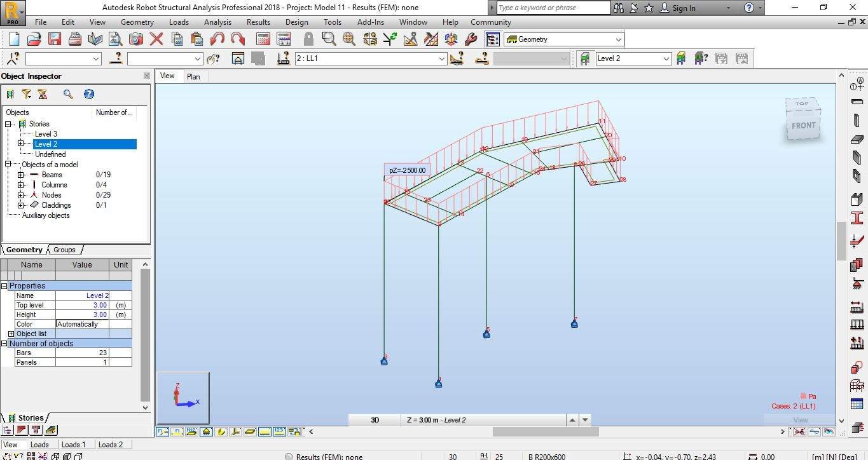The width and height of the screenshot is (868, 460).
Task: Open the Geometry layout dropdown
Action: (x=618, y=39)
